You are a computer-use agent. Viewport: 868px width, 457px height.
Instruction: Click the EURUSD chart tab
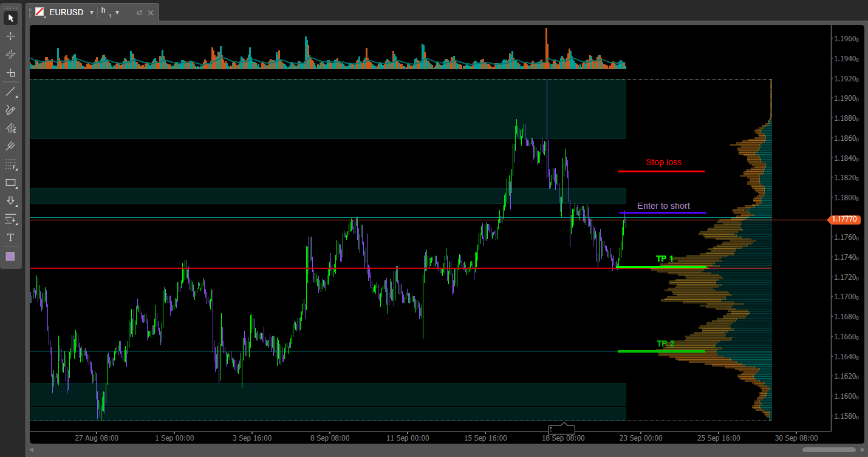coord(66,12)
